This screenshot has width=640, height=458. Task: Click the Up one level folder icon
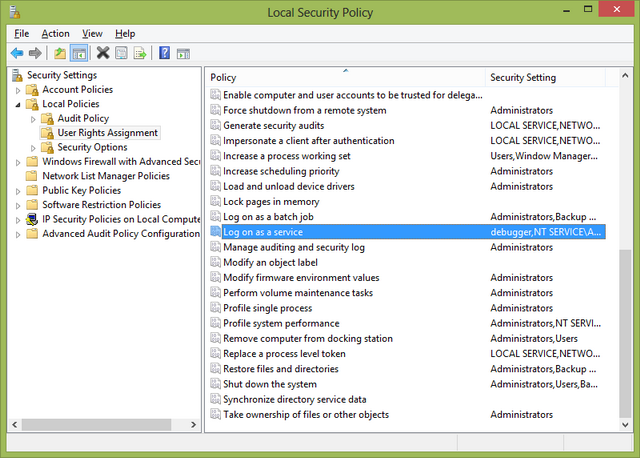[60, 53]
